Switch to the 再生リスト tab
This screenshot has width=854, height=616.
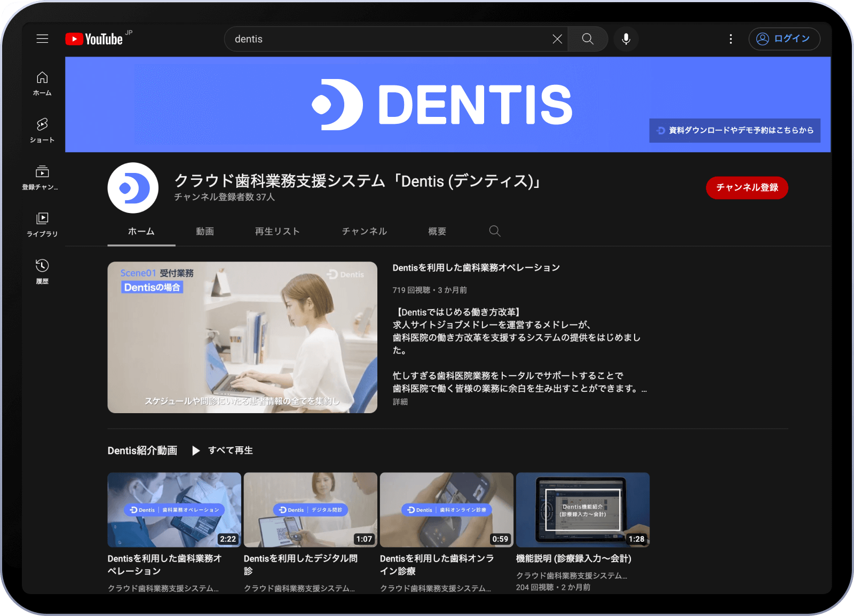277,231
